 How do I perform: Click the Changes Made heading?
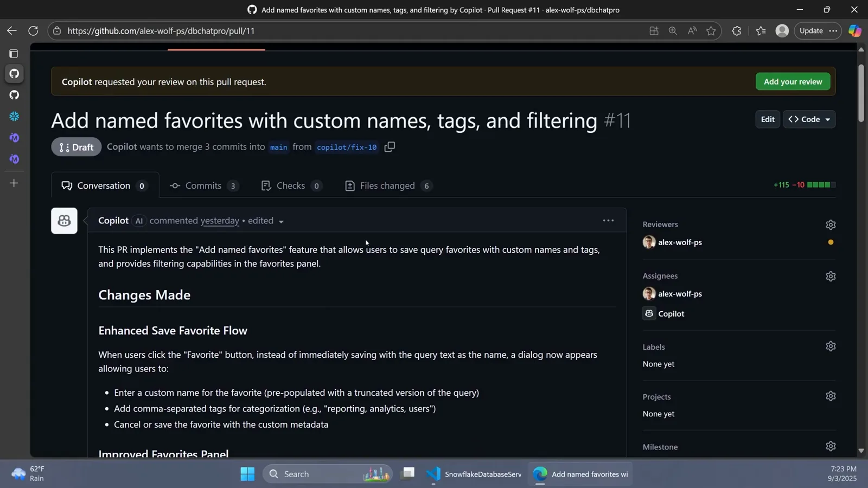click(x=144, y=295)
